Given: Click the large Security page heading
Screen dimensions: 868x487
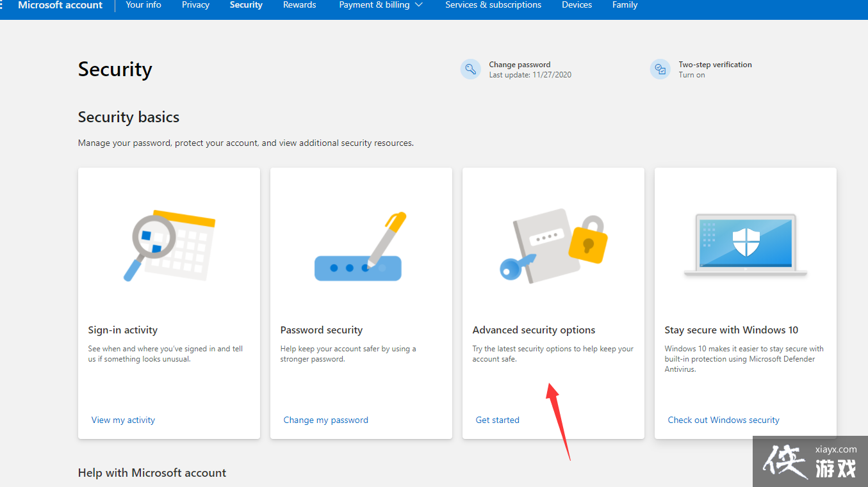Looking at the screenshot, I should [x=115, y=69].
